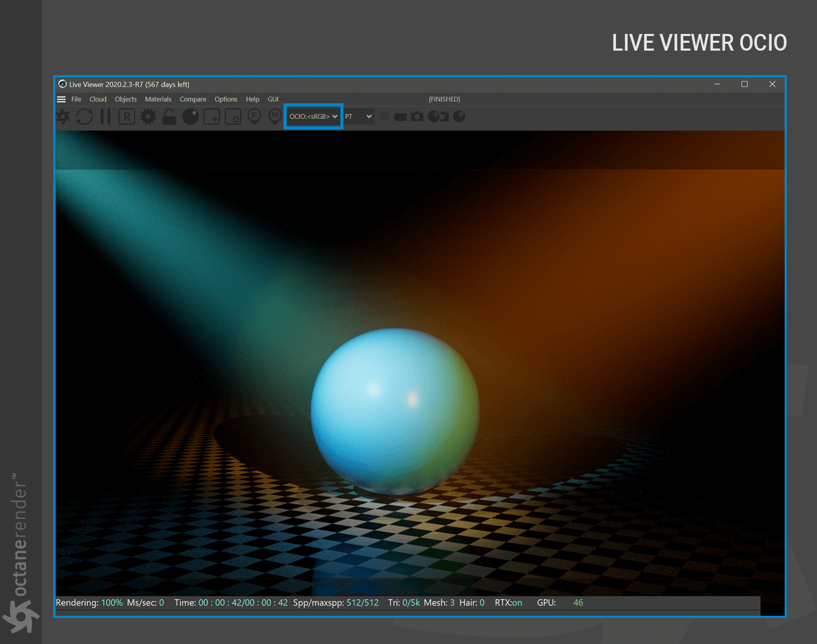Open the OCIO:<sRGB> color space dropdown

point(313,116)
